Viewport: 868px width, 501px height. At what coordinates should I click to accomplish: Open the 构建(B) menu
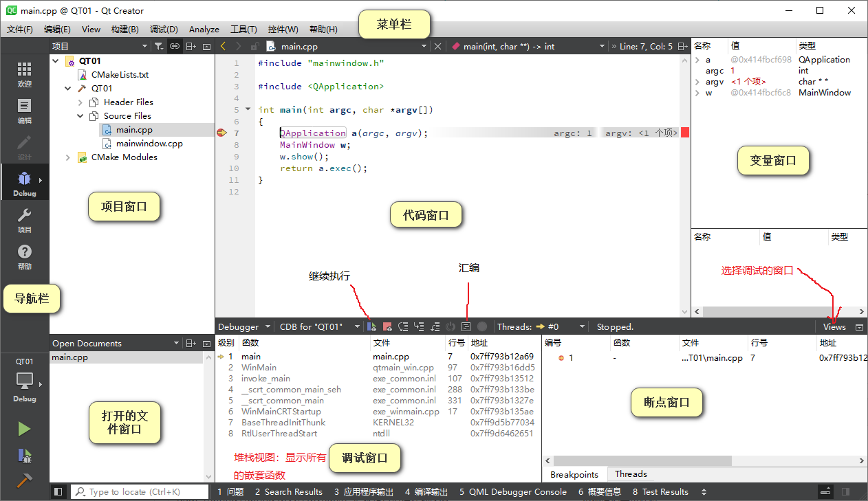(124, 30)
